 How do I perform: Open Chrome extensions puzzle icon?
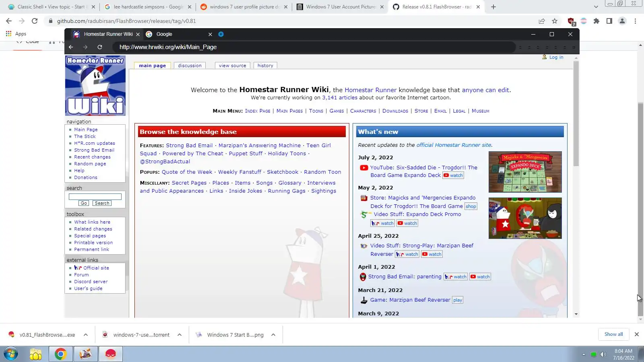(597, 21)
